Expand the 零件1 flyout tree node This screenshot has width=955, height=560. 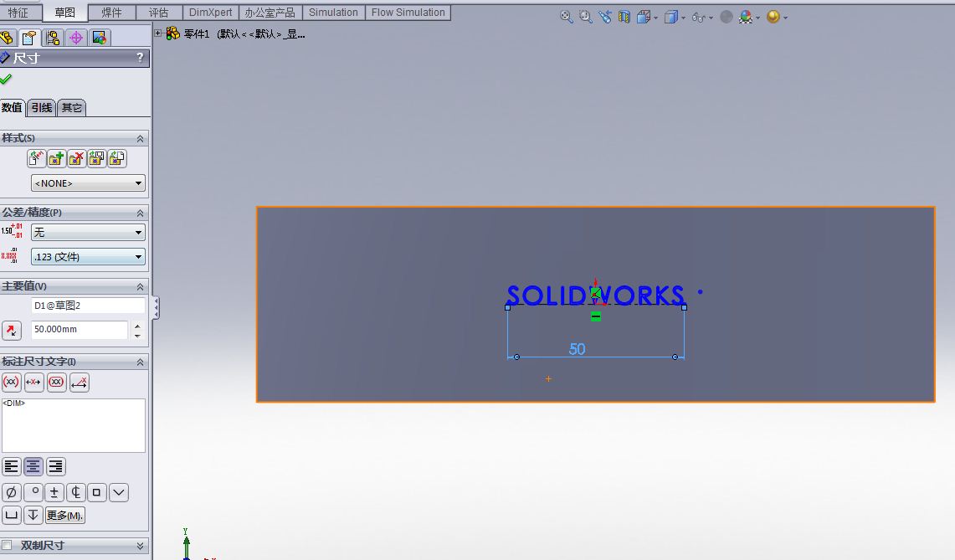click(x=157, y=33)
